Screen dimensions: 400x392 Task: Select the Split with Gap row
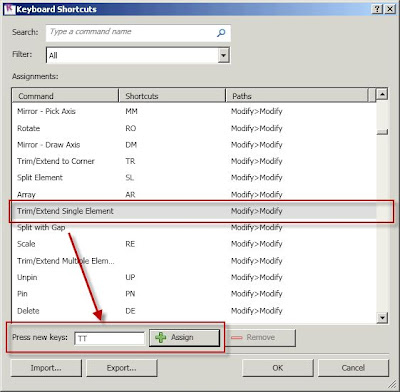[x=194, y=227]
